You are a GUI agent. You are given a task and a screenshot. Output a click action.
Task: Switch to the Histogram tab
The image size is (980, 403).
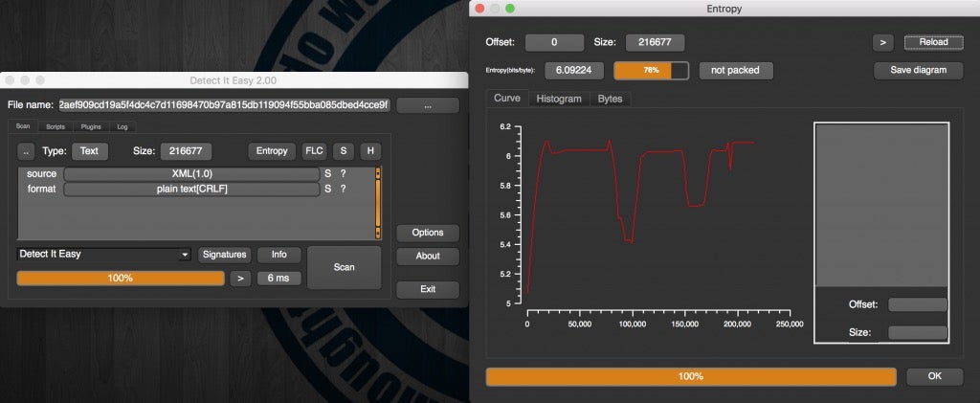pos(558,99)
